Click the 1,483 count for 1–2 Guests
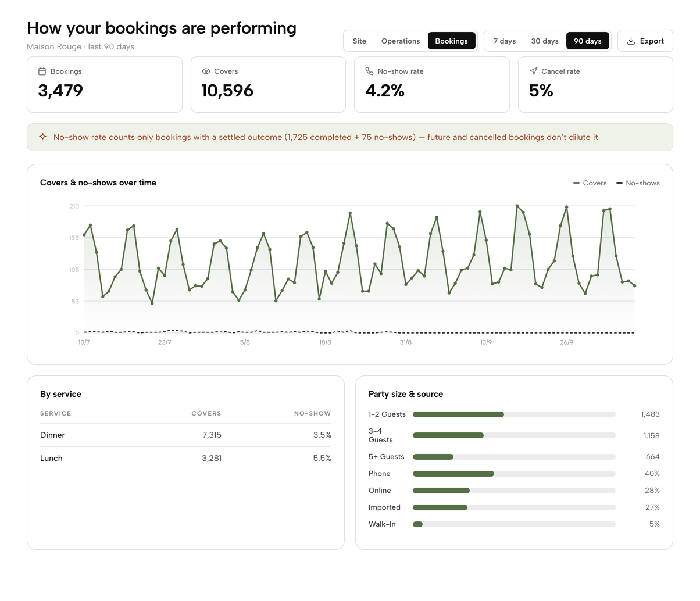The image size is (700, 601). [x=650, y=414]
